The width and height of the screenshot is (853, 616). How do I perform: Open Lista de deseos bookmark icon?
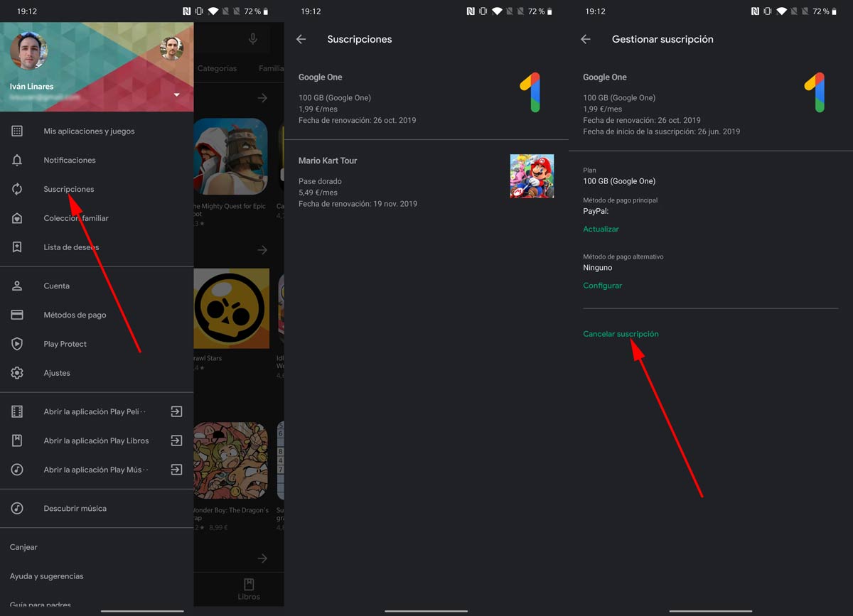click(x=17, y=247)
